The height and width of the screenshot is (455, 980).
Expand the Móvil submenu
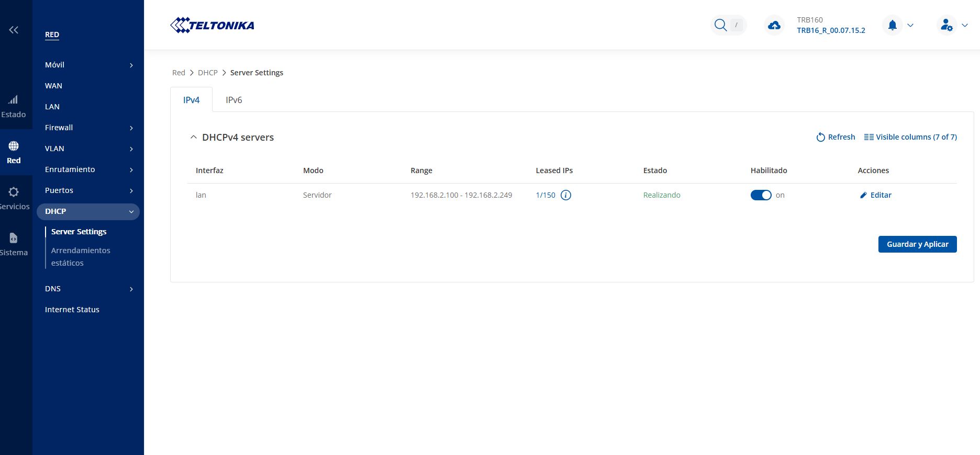131,65
